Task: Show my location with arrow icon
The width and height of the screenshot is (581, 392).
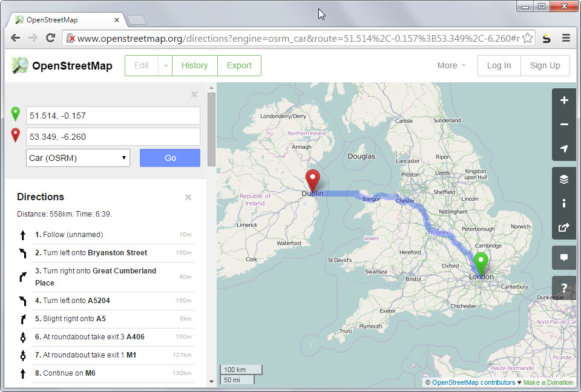Action: [x=564, y=149]
